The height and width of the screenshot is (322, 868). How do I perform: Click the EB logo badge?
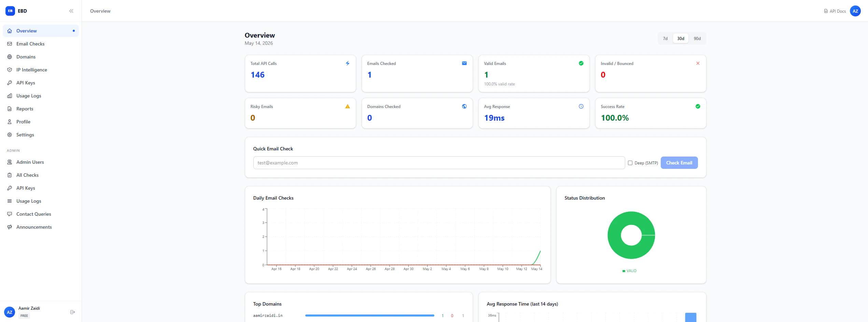tap(10, 11)
